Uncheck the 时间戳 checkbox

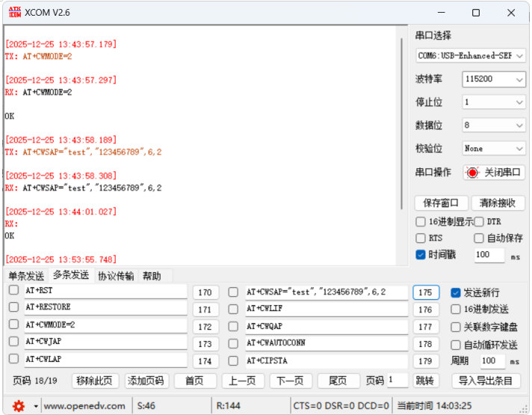421,254
